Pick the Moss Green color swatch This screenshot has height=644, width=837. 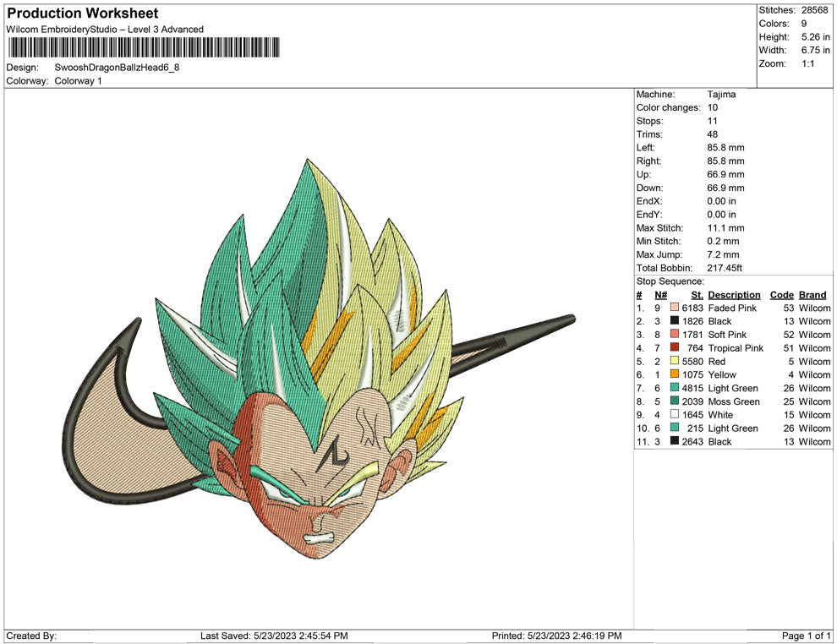[675, 401]
